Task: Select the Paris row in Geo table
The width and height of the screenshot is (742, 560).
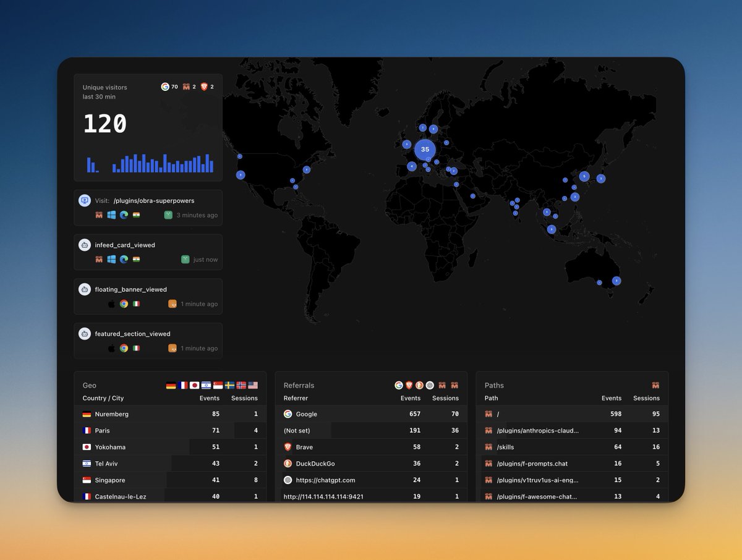Action: coord(170,430)
